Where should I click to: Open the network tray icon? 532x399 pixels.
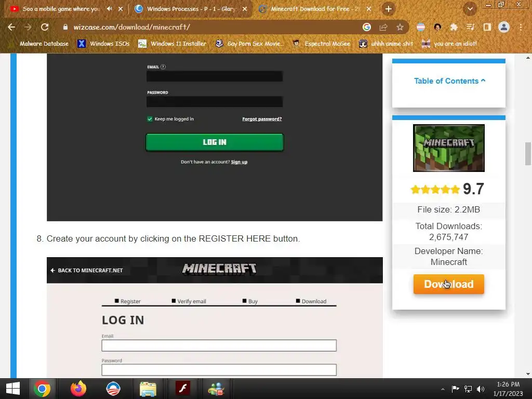coord(468,389)
